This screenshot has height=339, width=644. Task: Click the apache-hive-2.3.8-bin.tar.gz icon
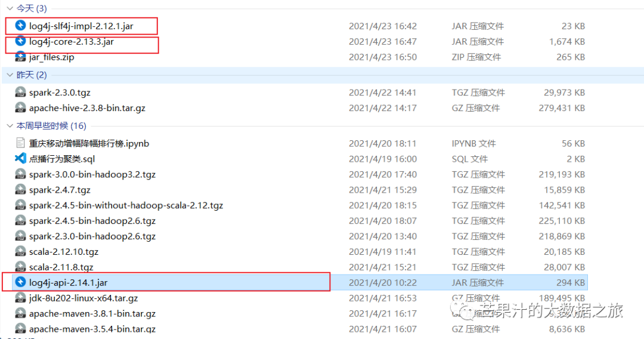point(20,107)
